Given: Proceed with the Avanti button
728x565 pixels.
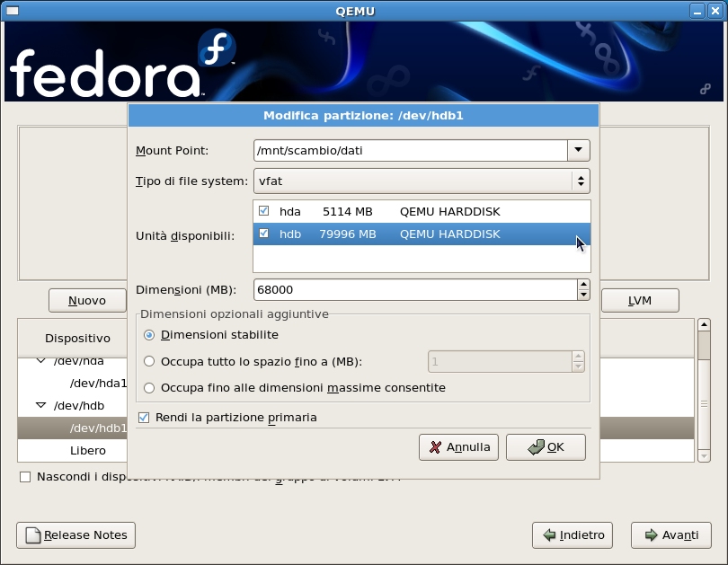Looking at the screenshot, I should point(670,535).
